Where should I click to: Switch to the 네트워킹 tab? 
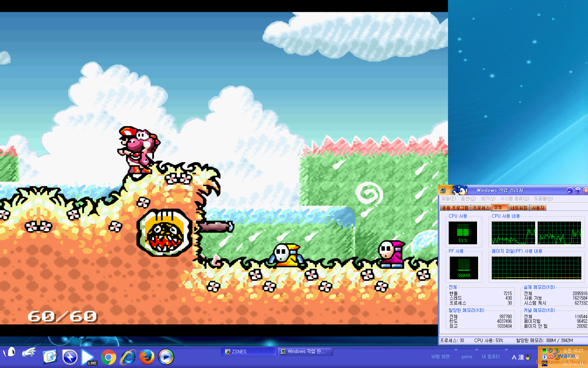tap(519, 208)
